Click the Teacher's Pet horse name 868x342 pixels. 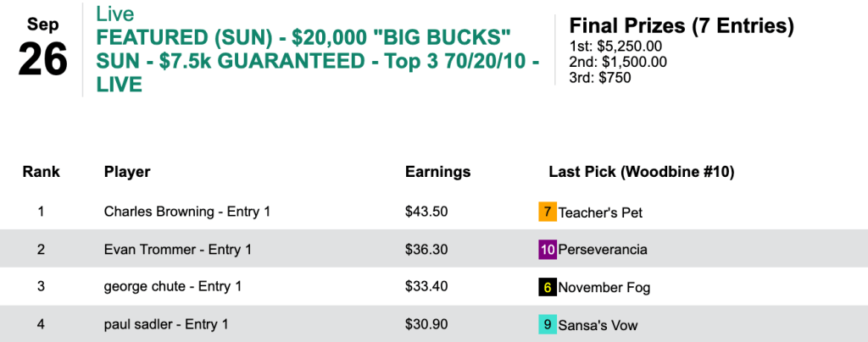click(600, 212)
